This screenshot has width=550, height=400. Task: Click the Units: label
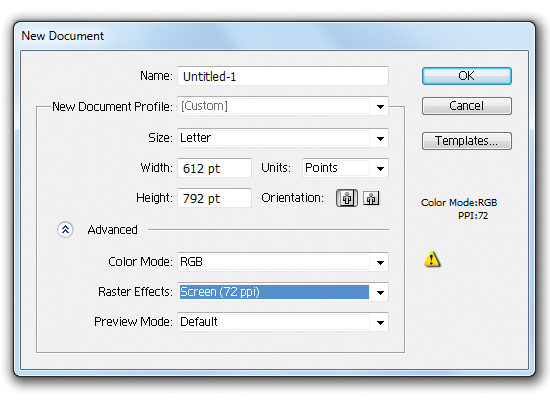coord(276,168)
